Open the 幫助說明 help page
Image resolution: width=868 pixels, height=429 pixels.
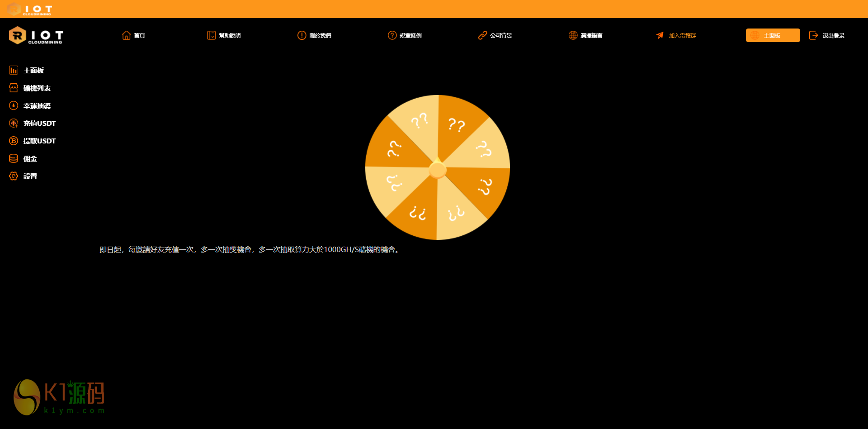coord(224,35)
